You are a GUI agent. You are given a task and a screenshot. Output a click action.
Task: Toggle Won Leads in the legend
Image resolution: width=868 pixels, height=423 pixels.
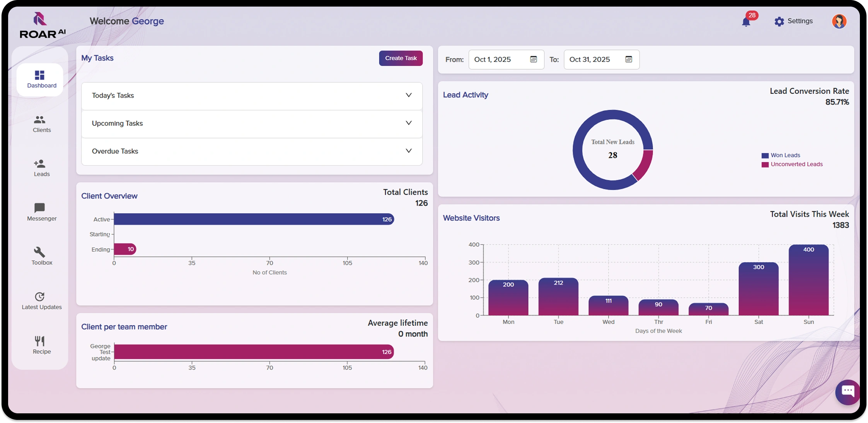click(x=781, y=155)
